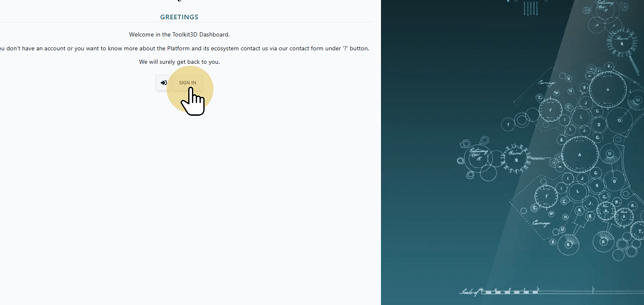Click the Welcome in the Toolkit3D Dashboard text
The image size is (644, 305).
click(x=179, y=34)
